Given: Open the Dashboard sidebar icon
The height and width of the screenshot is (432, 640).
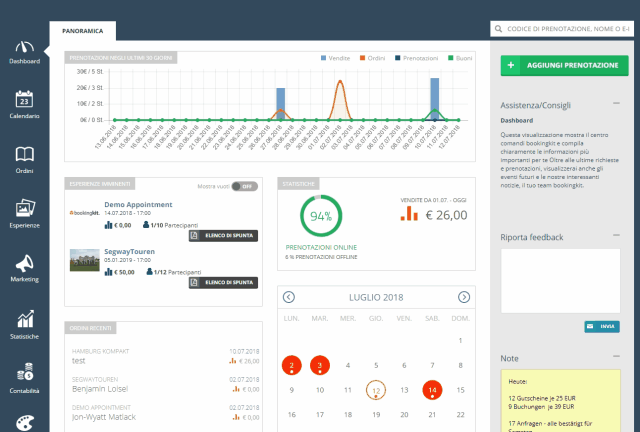Looking at the screenshot, I should click(x=24, y=47).
